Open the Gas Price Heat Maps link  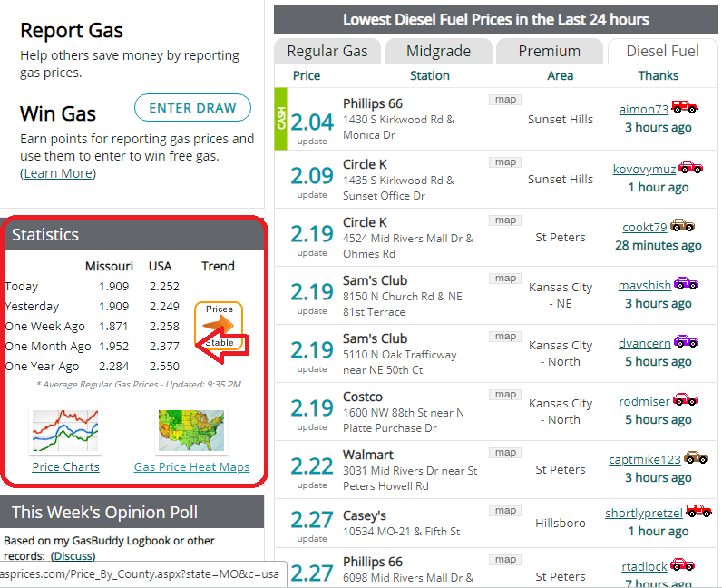191,466
